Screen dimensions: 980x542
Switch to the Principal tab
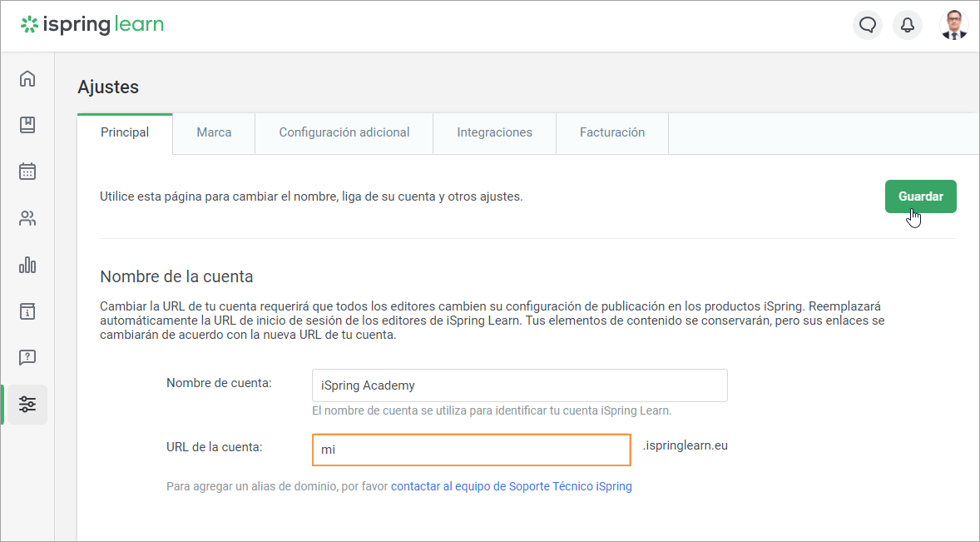pos(125,132)
